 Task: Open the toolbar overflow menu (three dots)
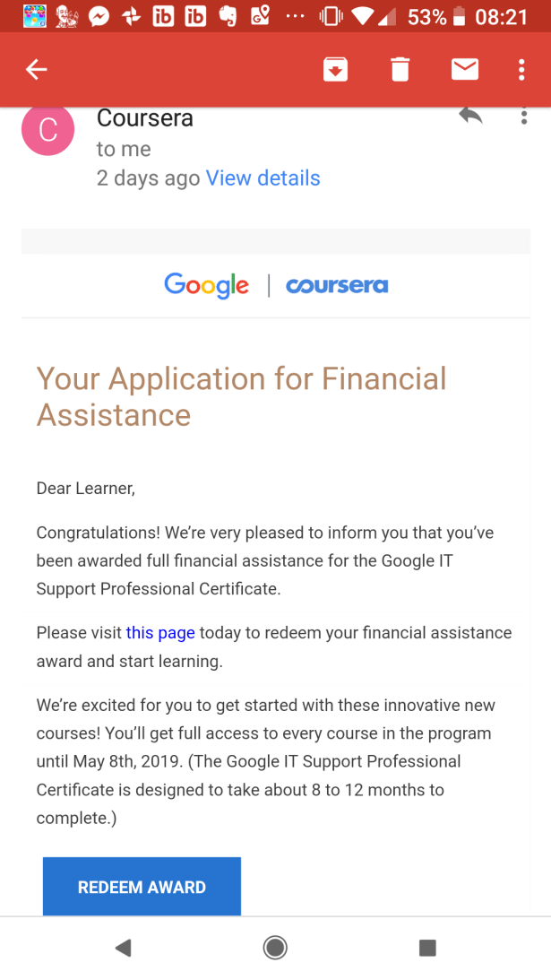522,69
